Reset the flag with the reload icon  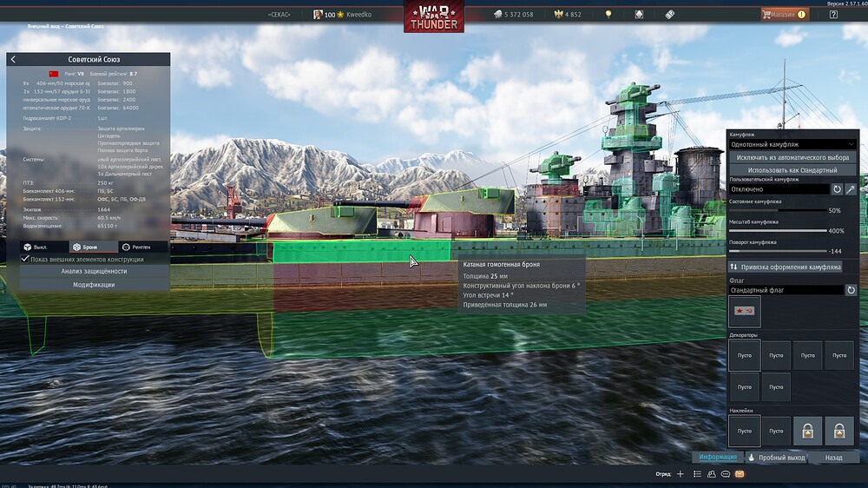click(851, 290)
